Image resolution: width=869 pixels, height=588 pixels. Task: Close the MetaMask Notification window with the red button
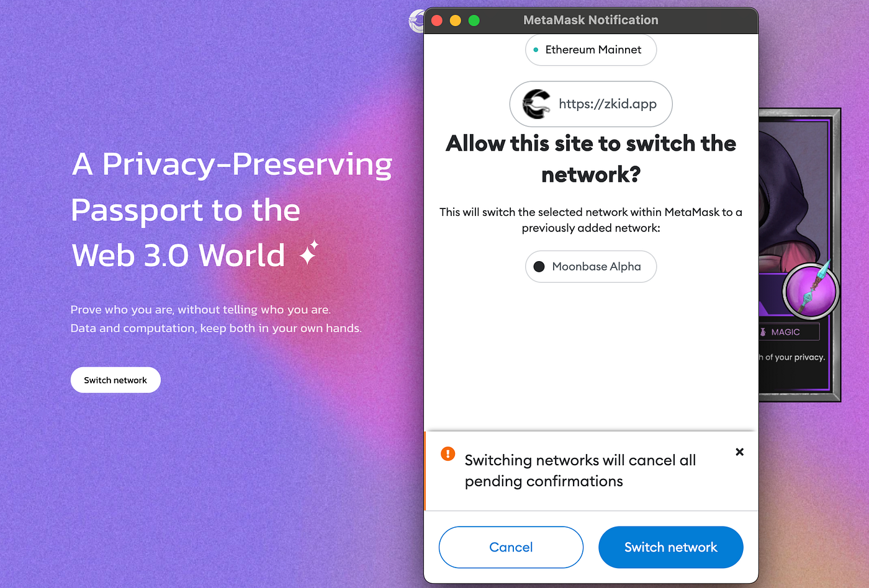point(436,20)
